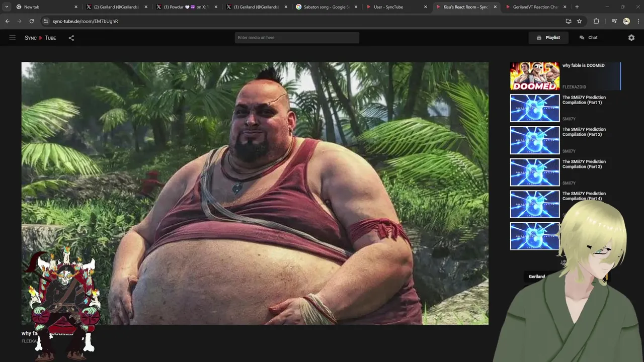This screenshot has width=644, height=362.
Task: Click the site information icon in address bar
Action: [46, 21]
